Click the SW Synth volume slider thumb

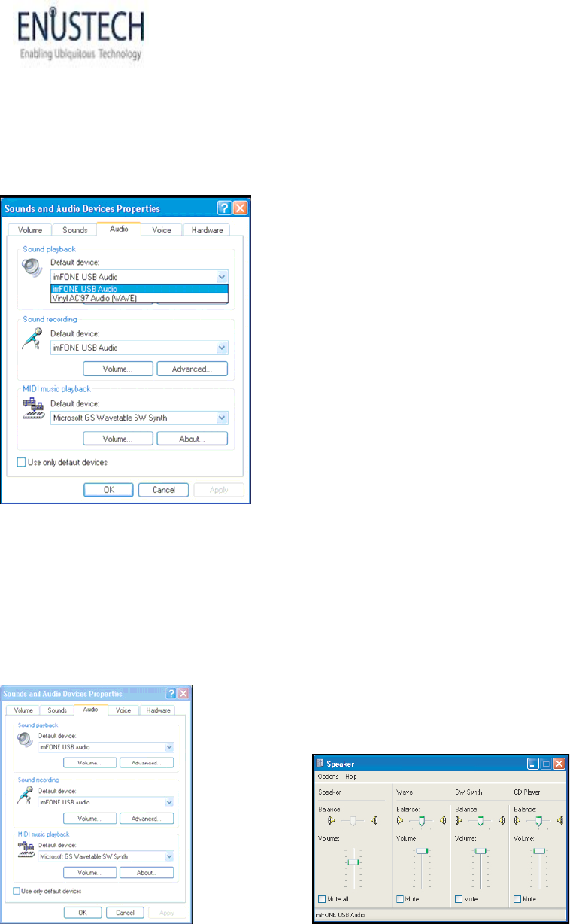[481, 851]
